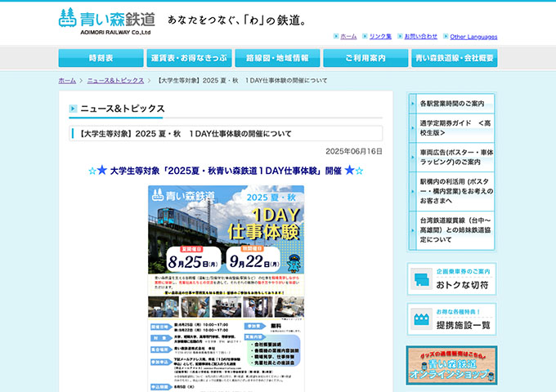This screenshot has height=392, width=556.
Task: Open the 運賃表・お得なきっぷ menu tab
Action: tap(190, 58)
